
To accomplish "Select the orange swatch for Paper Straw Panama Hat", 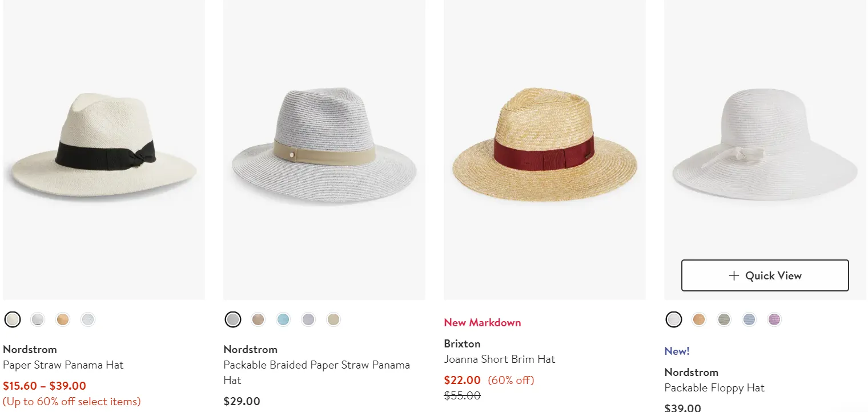I will click(63, 319).
